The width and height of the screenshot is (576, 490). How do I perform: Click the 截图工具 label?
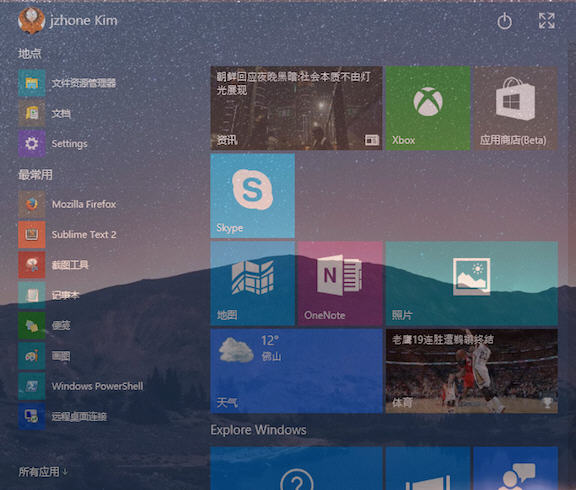coord(70,265)
